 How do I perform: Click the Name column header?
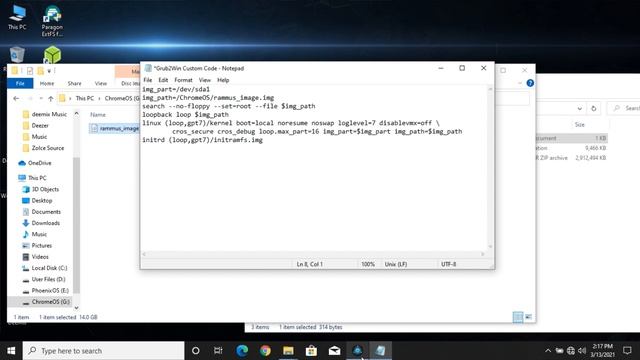point(98,115)
